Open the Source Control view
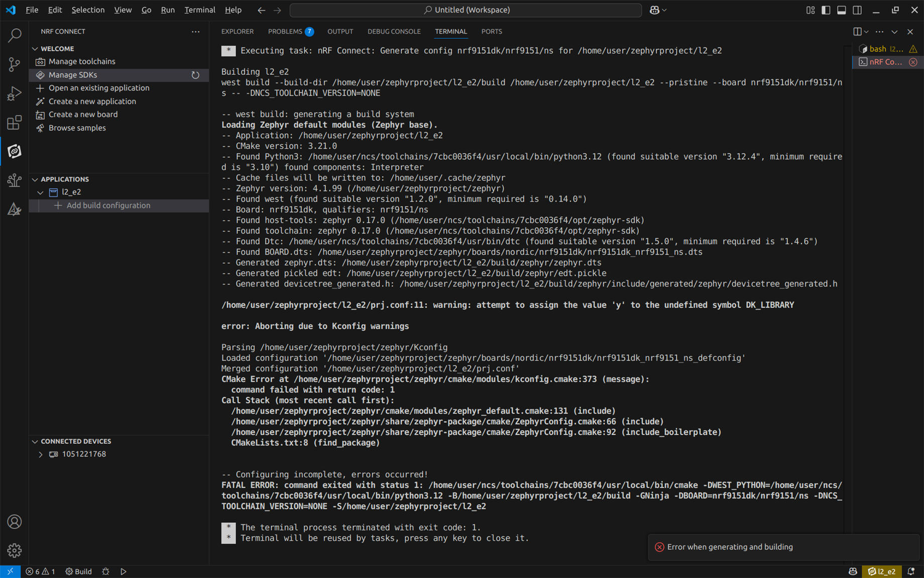 coord(15,64)
